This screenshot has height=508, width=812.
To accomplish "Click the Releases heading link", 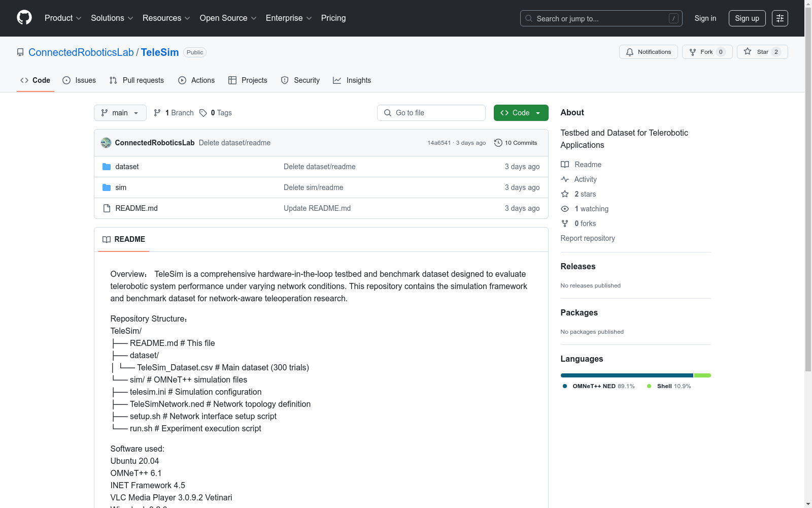I will (578, 266).
